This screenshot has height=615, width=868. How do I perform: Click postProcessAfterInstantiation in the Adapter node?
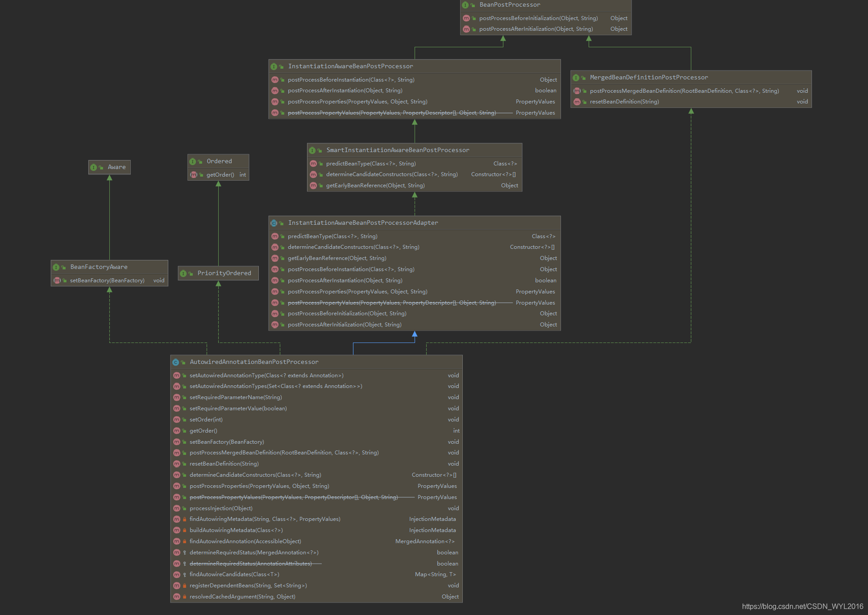coord(345,281)
